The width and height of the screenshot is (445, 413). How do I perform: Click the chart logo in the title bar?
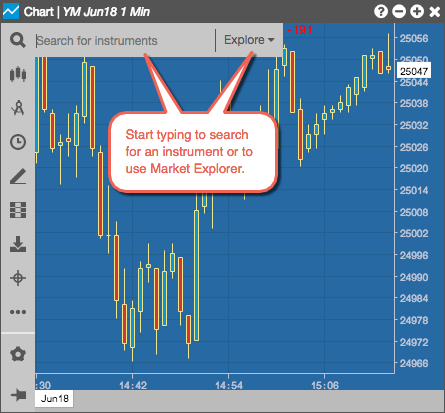(x=11, y=11)
